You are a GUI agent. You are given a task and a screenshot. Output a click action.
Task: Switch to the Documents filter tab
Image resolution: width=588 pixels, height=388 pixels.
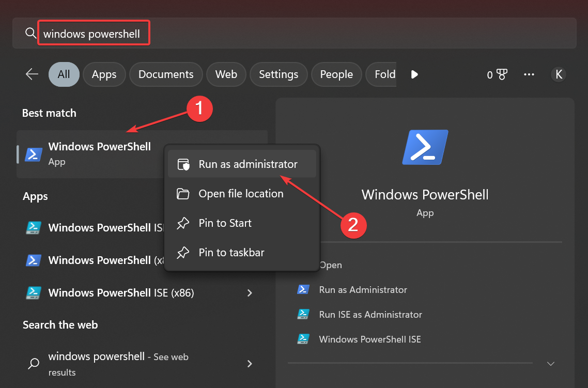pos(166,74)
